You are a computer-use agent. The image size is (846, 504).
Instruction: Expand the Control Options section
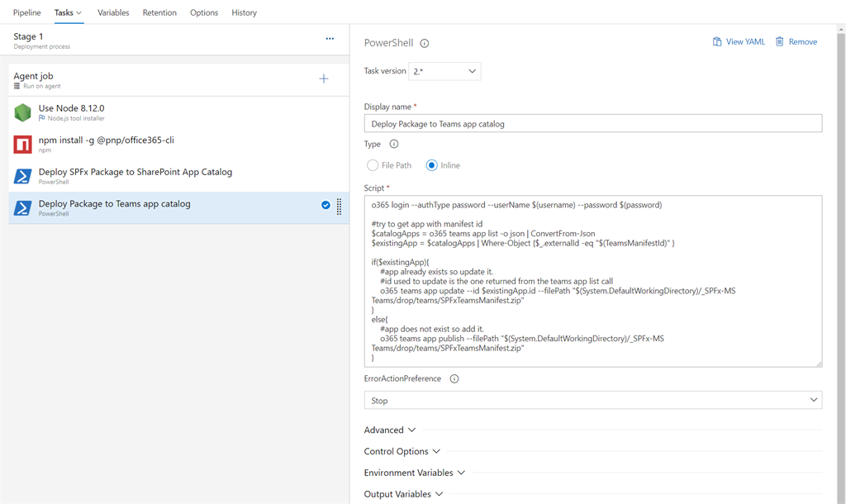point(402,451)
